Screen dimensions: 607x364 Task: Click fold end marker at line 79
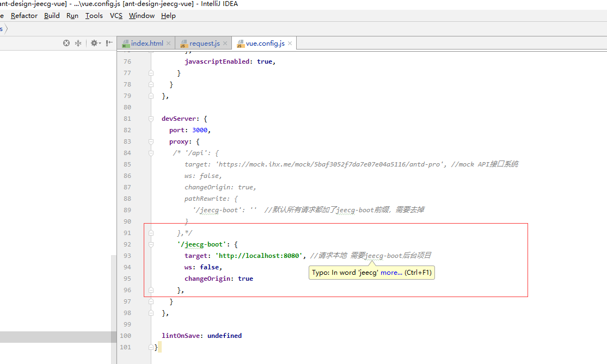coord(151,96)
